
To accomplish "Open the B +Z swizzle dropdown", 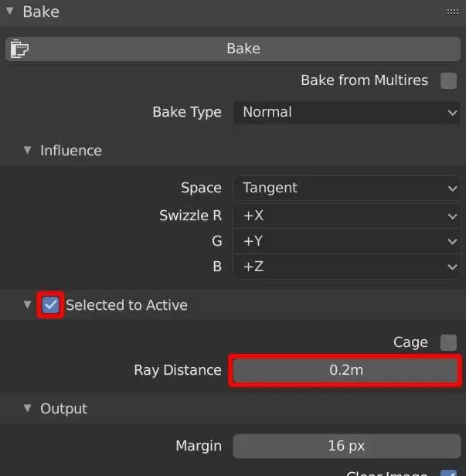I will coord(346,267).
